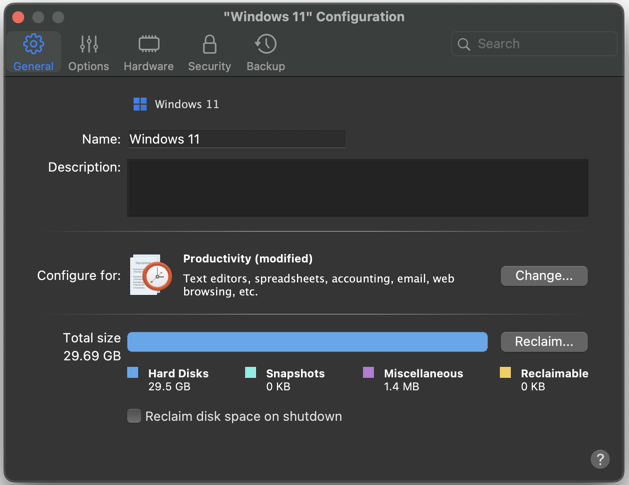Open the Hardware chip icon
This screenshot has width=629, height=485.
[149, 44]
